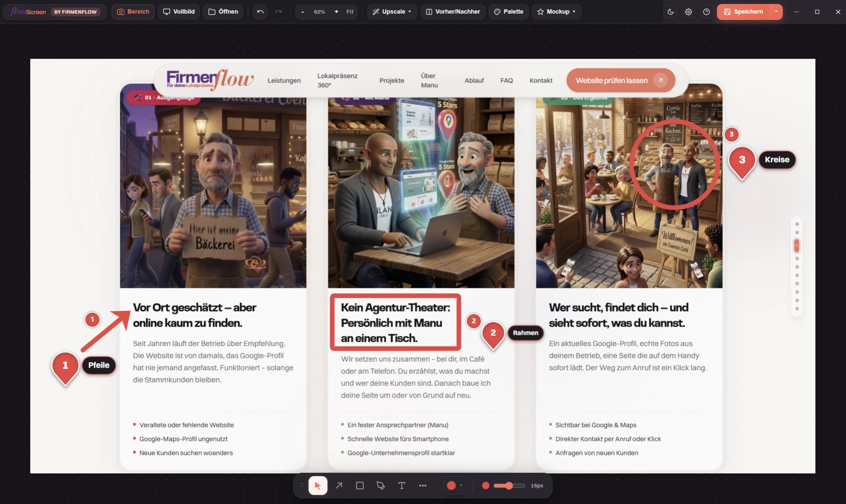Viewport: 846px width, 504px height.
Task: Select the text tool
Action: point(402,485)
